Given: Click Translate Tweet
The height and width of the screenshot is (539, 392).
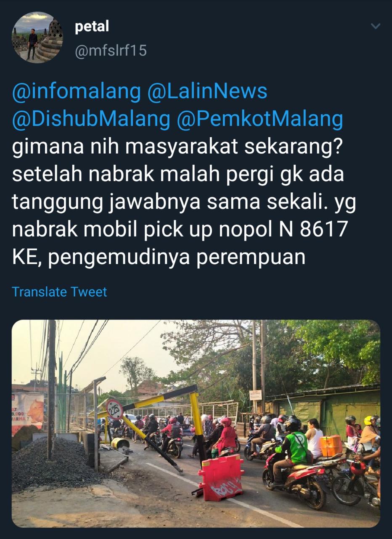Looking at the screenshot, I should pos(59,292).
